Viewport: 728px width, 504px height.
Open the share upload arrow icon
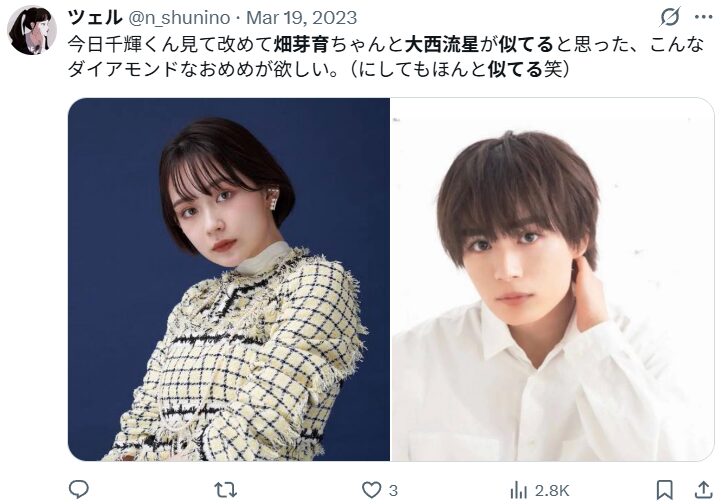click(703, 490)
